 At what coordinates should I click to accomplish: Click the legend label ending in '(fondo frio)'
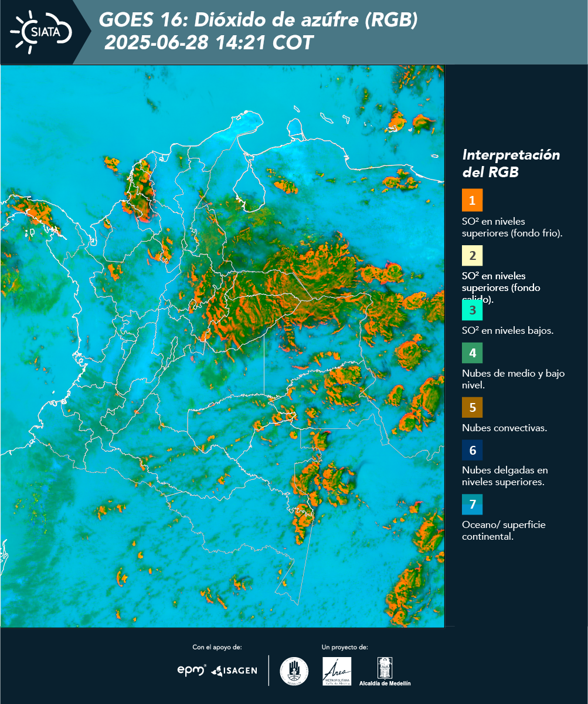pyautogui.click(x=512, y=227)
